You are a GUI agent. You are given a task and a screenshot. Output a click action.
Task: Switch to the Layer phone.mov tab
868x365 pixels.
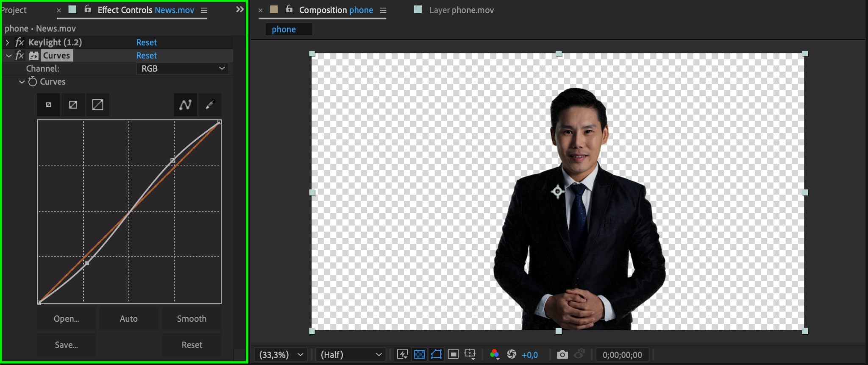coord(461,10)
